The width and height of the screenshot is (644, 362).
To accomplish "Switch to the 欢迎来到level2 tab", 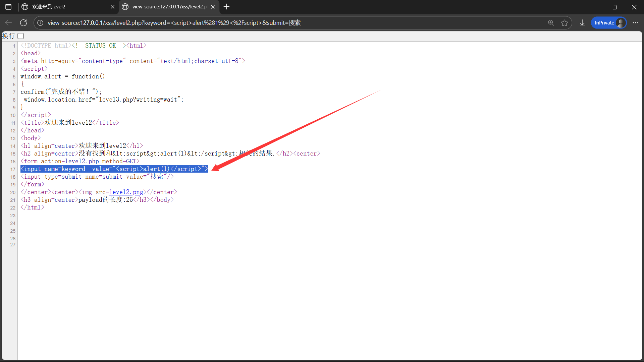I will click(x=64, y=7).
